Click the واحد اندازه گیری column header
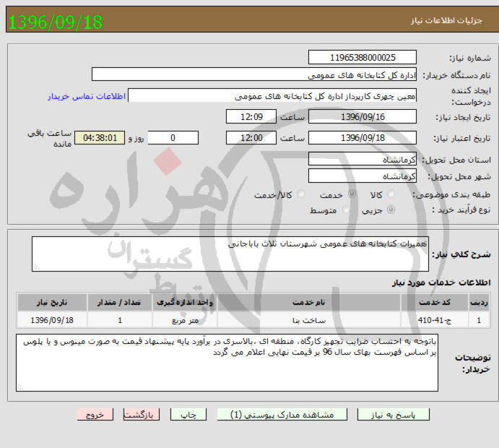499x448 pixels. [185, 302]
